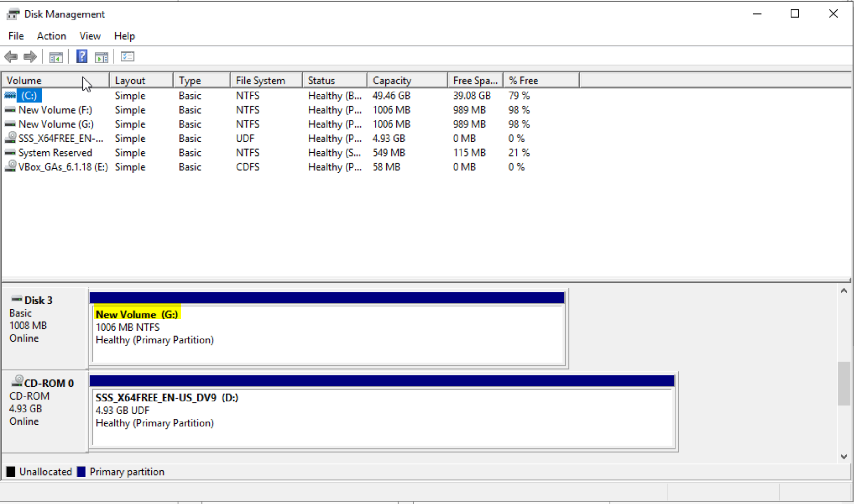
Task: Click the Forward arrow toolbar icon
Action: (x=30, y=57)
